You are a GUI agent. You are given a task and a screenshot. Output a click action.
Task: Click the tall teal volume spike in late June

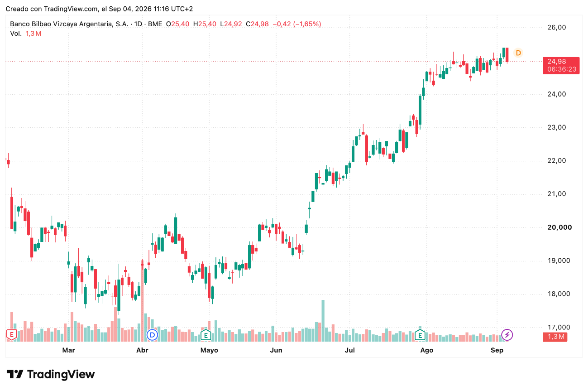323,320
